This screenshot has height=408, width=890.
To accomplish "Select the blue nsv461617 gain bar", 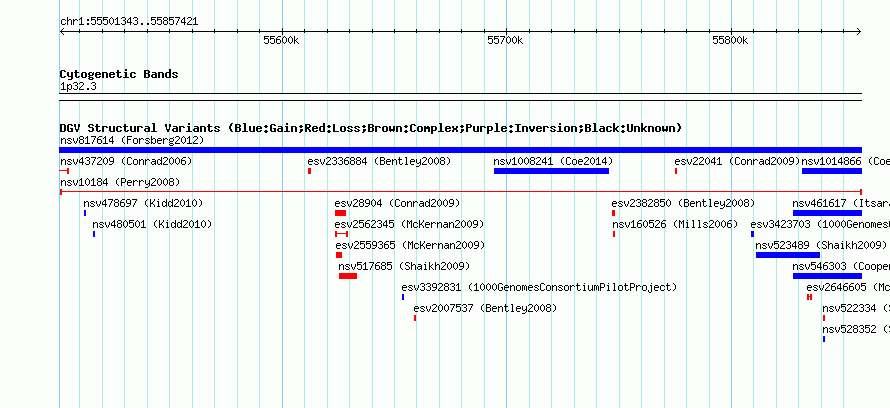I will [x=827, y=213].
